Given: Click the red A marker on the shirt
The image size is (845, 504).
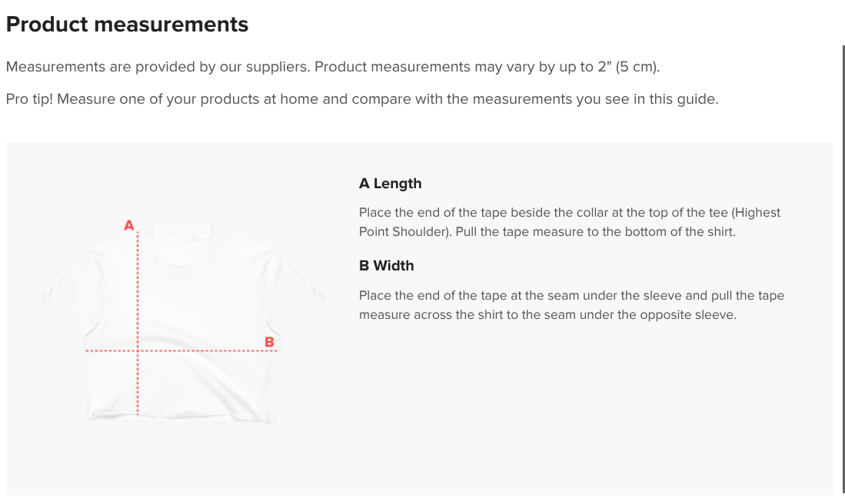Looking at the screenshot, I should [129, 225].
